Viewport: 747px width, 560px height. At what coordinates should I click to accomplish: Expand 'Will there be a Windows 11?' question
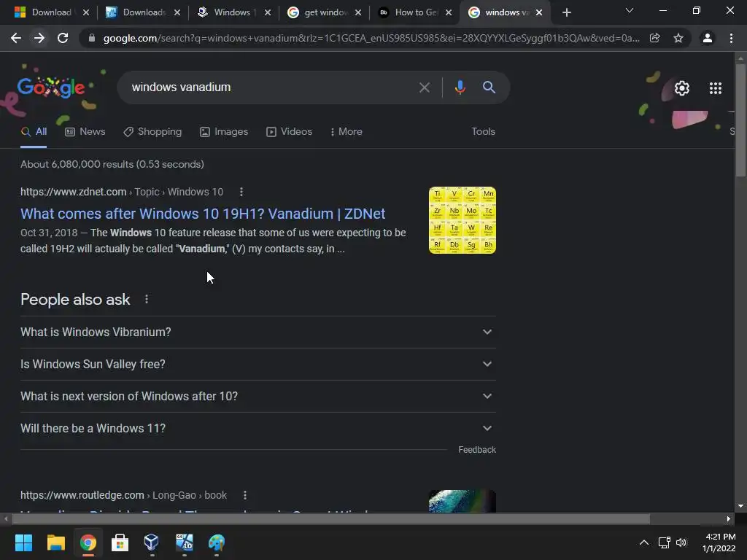pos(258,428)
